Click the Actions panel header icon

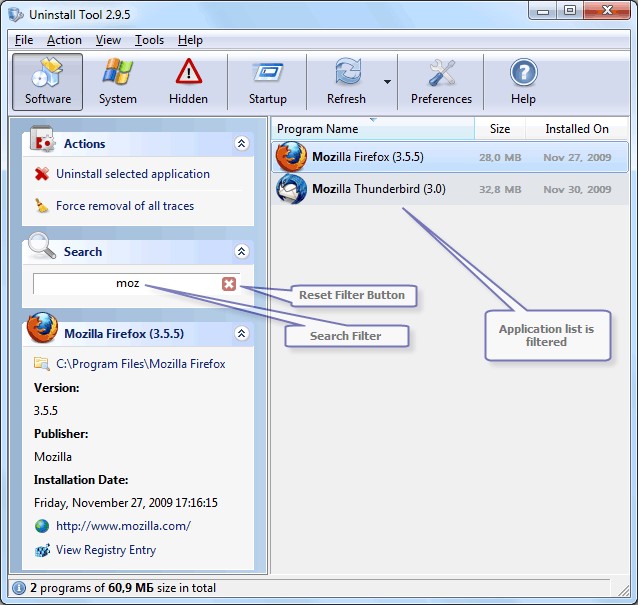[42, 139]
